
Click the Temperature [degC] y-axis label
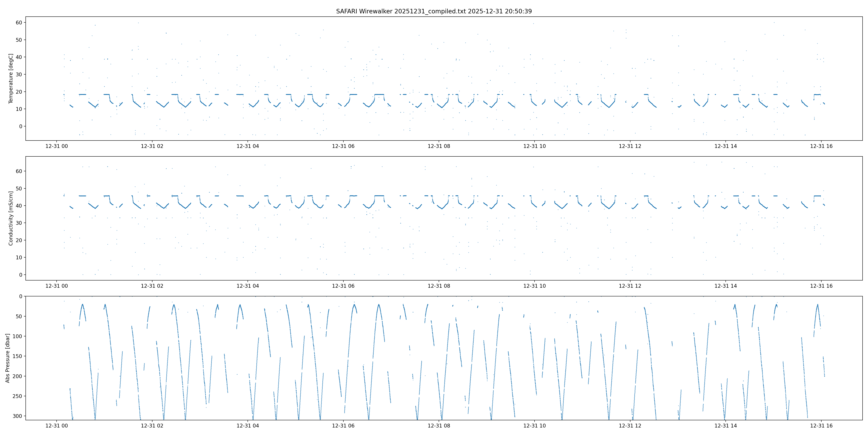pos(11,78)
